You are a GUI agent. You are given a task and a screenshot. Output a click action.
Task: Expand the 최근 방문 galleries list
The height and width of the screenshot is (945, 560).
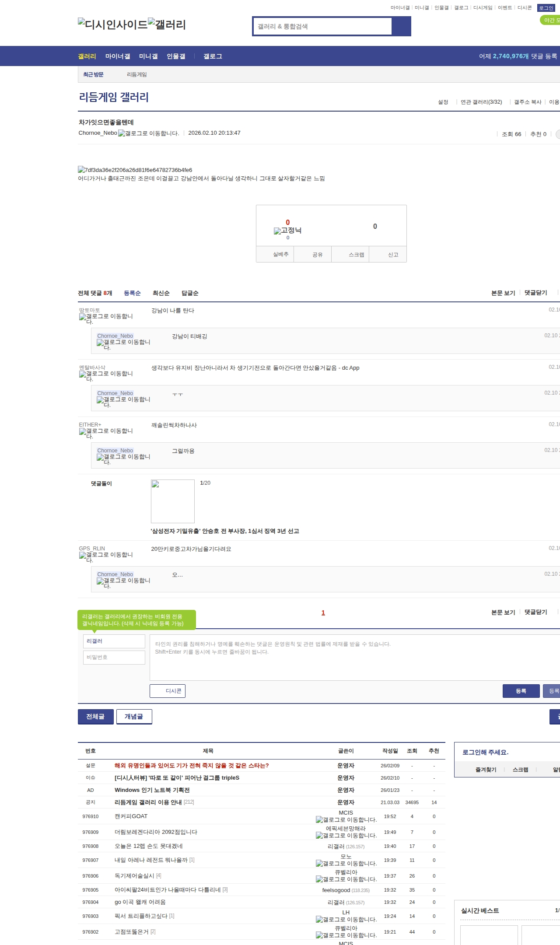[x=93, y=75]
